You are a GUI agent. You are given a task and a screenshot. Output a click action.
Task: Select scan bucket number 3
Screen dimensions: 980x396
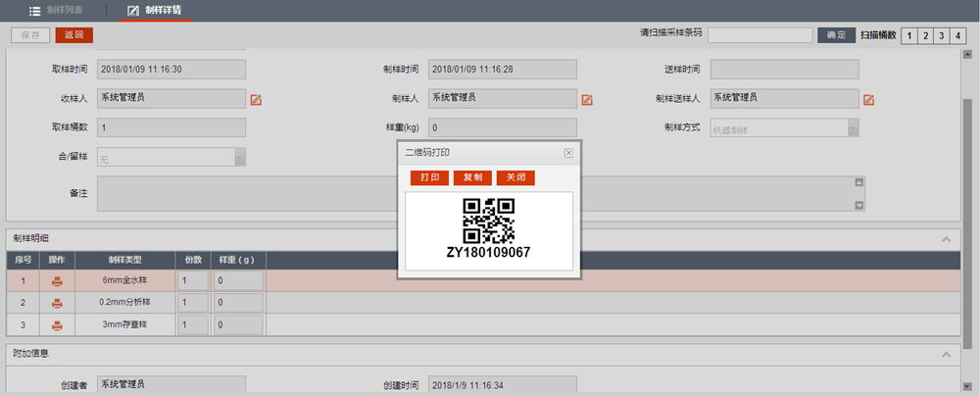941,35
